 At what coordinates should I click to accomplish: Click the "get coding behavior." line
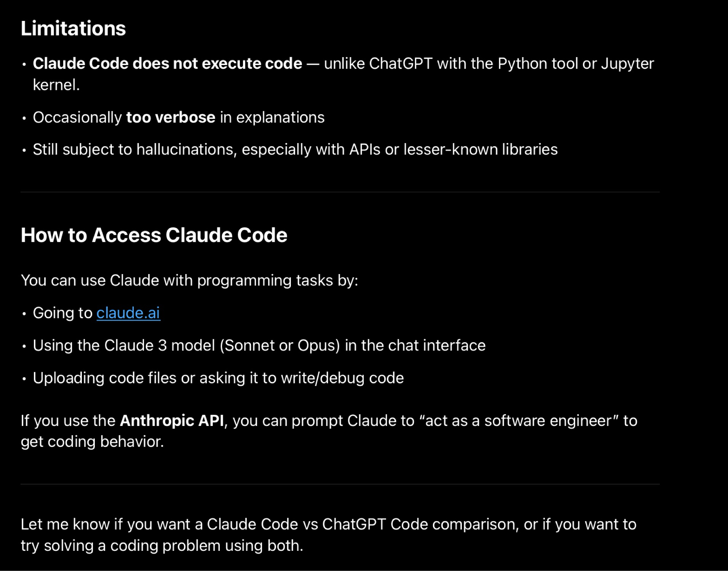(x=92, y=442)
